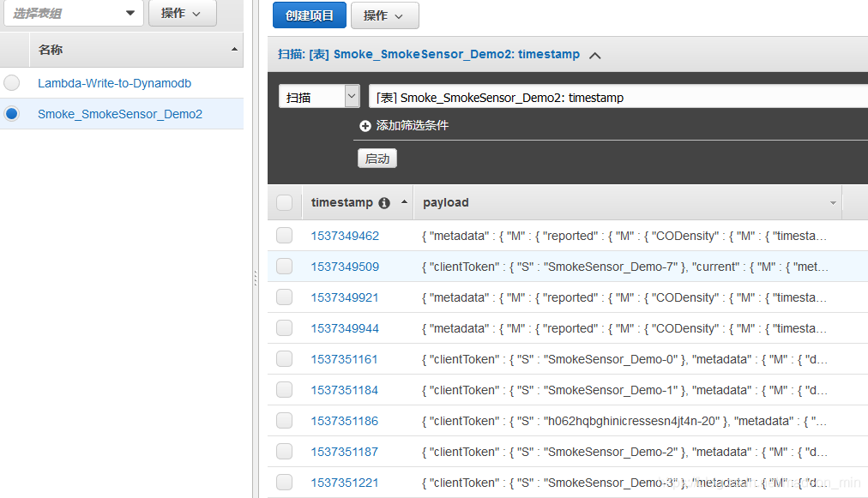Screen dimensions: 868x498
Task: Collapse the scan section with the caret icon
Action: [x=595, y=56]
